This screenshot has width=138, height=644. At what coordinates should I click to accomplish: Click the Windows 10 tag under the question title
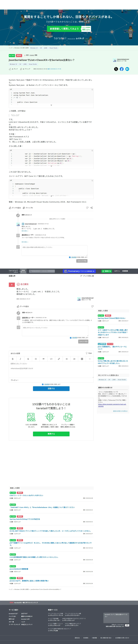[x=14, y=64]
